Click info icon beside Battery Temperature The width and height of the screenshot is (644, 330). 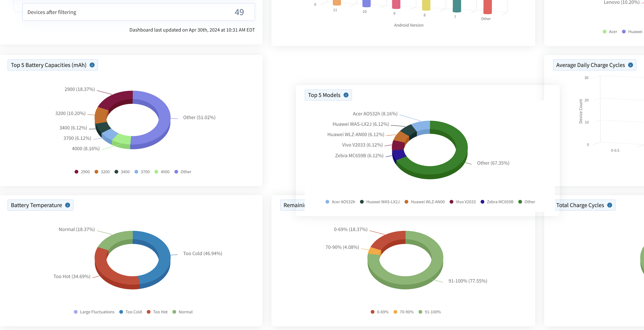coord(68,205)
